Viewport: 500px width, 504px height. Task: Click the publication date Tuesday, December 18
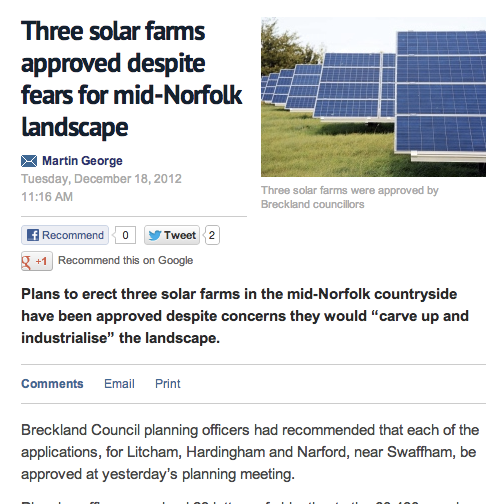(x=101, y=179)
